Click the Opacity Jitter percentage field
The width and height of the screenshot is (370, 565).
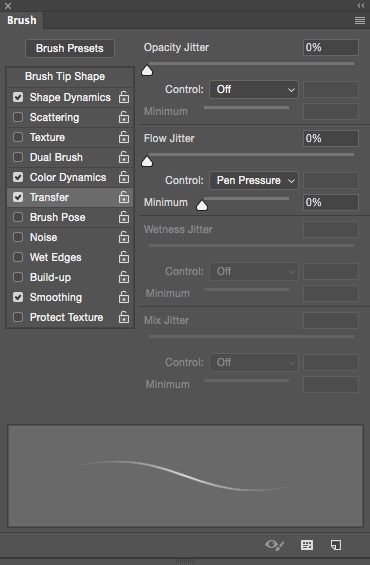click(331, 48)
